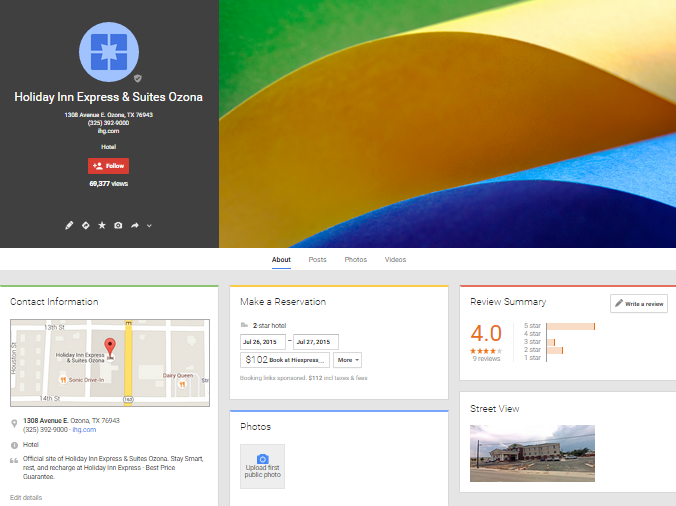Image resolution: width=676 pixels, height=506 pixels.
Task: Click the star icon under views count
Action: tap(101, 226)
